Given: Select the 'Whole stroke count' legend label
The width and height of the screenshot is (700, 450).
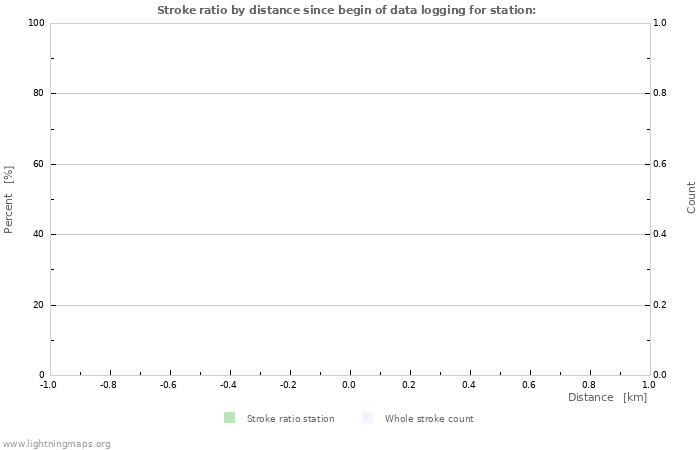Looking at the screenshot, I should (x=429, y=419).
